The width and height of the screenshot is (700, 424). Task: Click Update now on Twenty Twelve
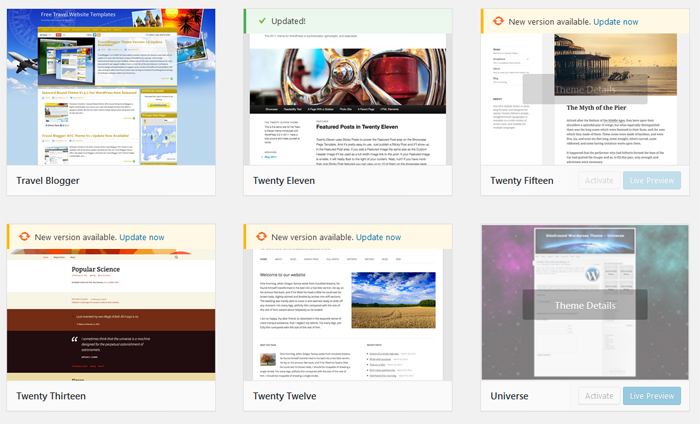pyautogui.click(x=378, y=237)
